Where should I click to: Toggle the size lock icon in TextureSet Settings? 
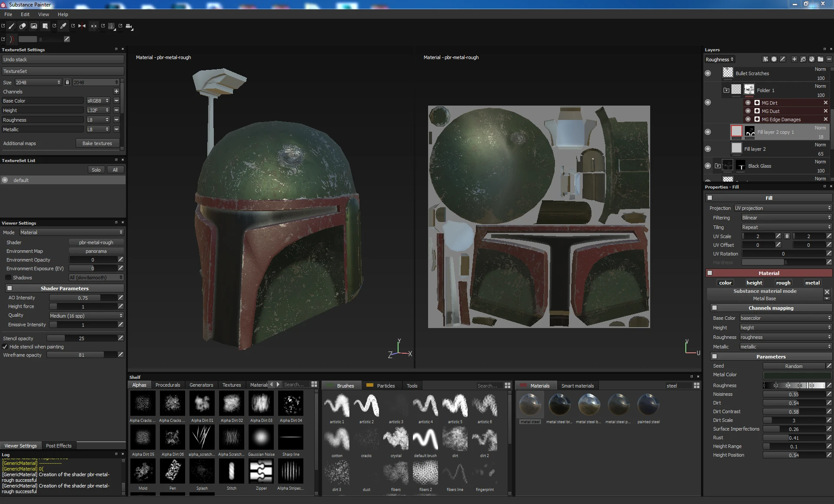point(67,82)
